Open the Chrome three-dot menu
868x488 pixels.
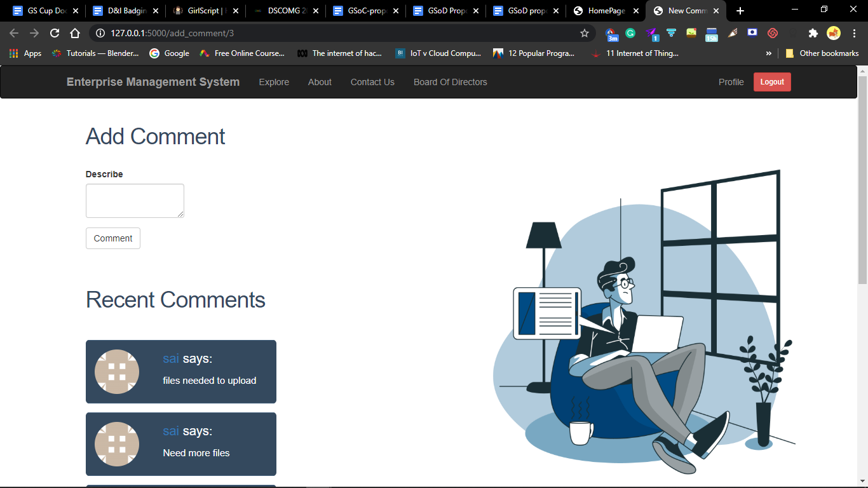[854, 33]
